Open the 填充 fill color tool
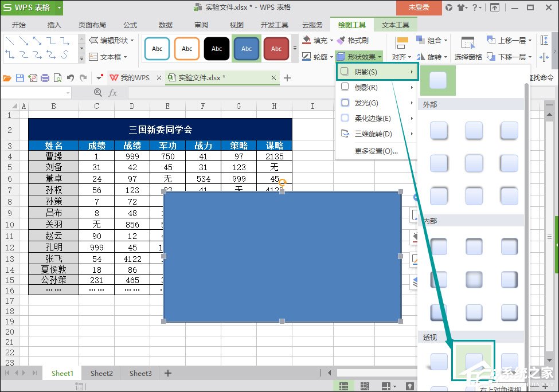 (316, 40)
